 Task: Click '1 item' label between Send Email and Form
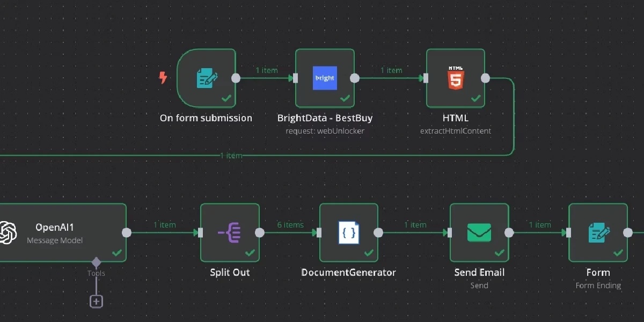click(x=539, y=225)
